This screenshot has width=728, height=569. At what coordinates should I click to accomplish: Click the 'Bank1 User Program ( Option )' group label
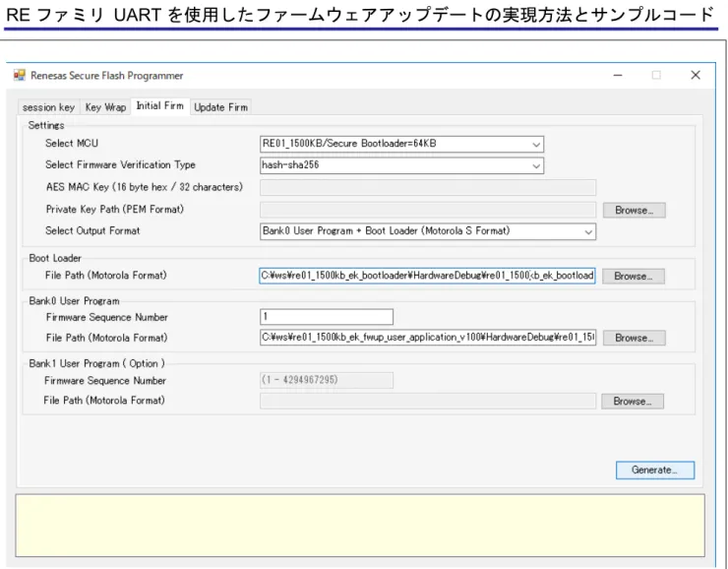[x=96, y=363]
